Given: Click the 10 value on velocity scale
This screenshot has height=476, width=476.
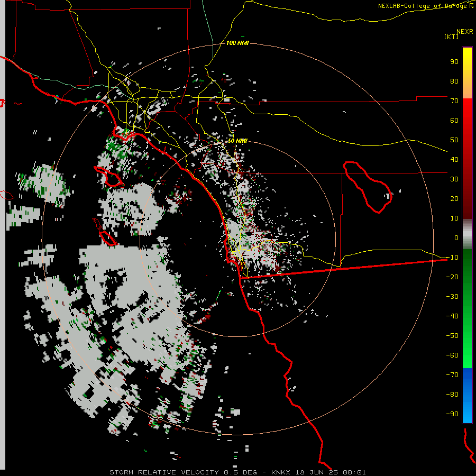Looking at the screenshot, I should [x=454, y=218].
